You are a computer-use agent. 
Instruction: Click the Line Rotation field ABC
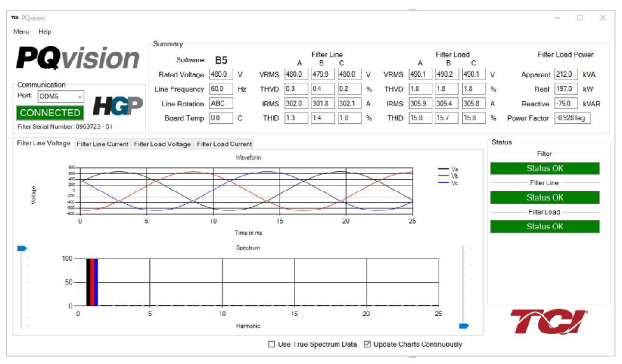(221, 104)
